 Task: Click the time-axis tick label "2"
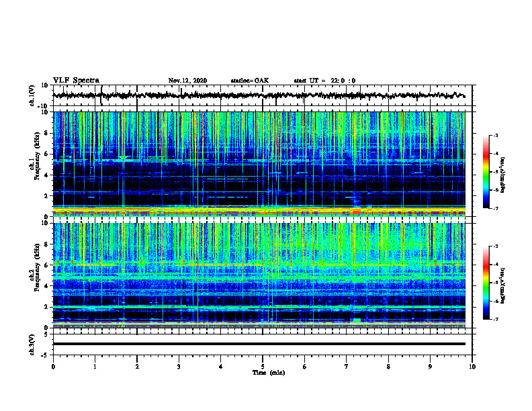[x=137, y=367]
